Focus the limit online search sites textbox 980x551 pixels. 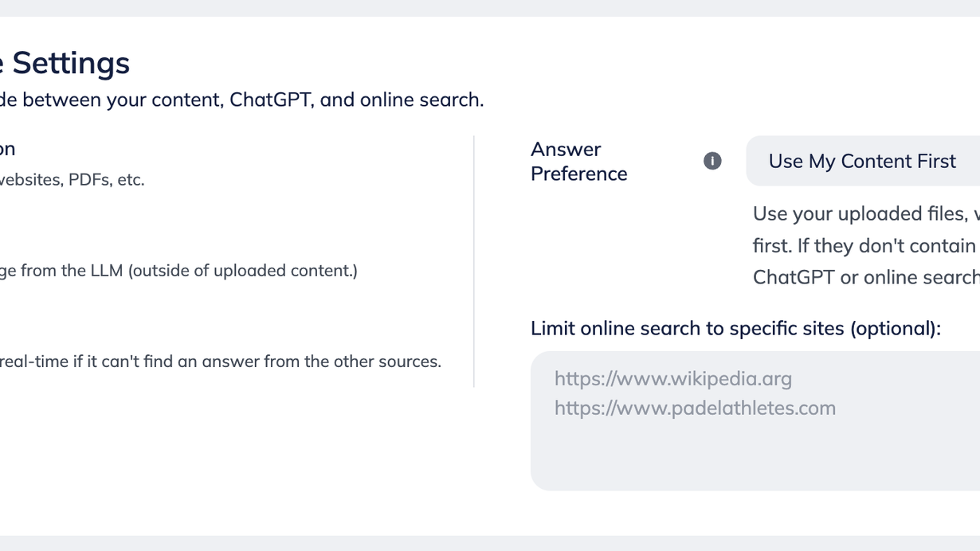click(x=755, y=420)
